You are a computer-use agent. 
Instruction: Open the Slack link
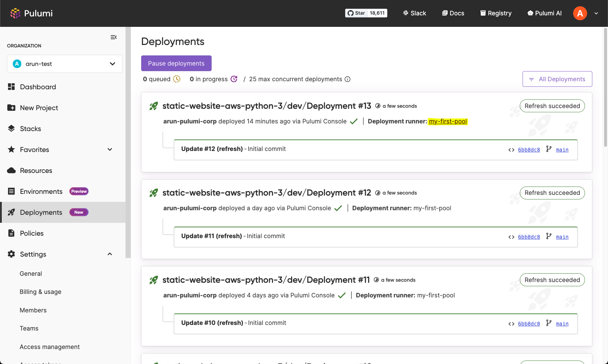click(x=415, y=13)
